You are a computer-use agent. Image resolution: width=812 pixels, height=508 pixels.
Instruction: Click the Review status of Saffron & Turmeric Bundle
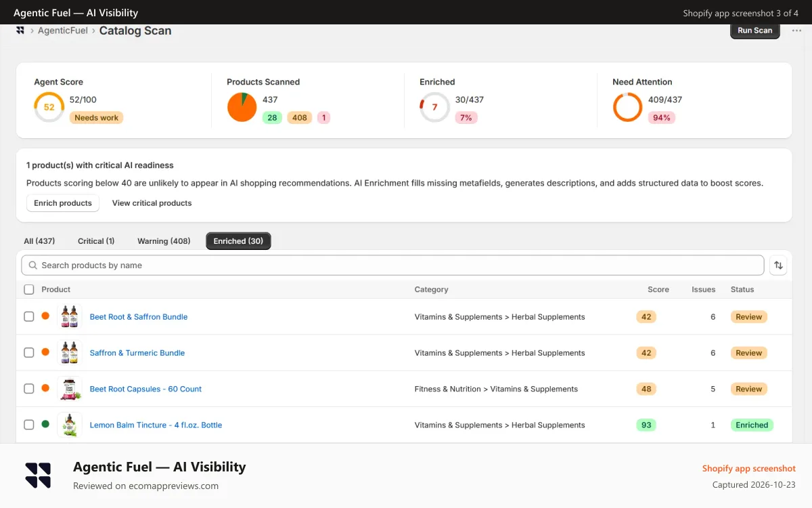click(749, 352)
